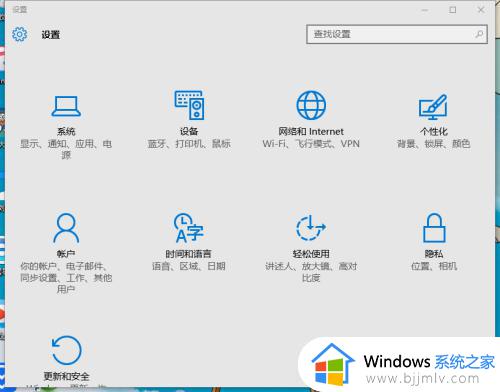Click the 位置、相机 description
Screen dimensions: 500x392
click(434, 266)
